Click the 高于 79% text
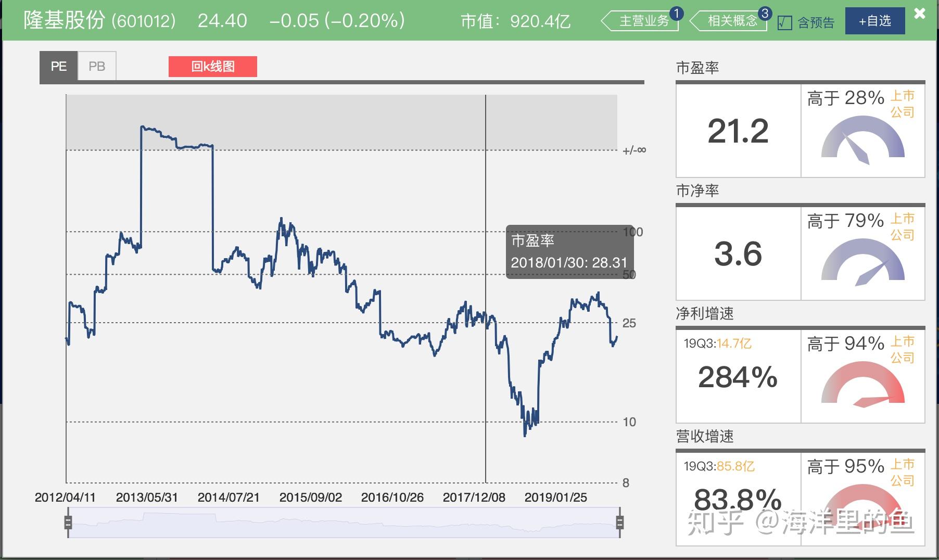Viewport: 939px width, 560px height. (x=846, y=221)
